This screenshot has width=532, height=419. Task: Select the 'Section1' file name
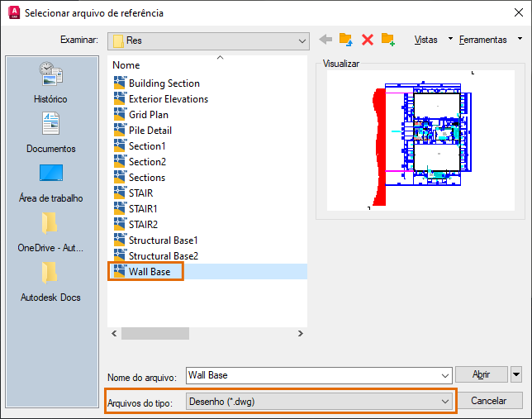point(147,146)
